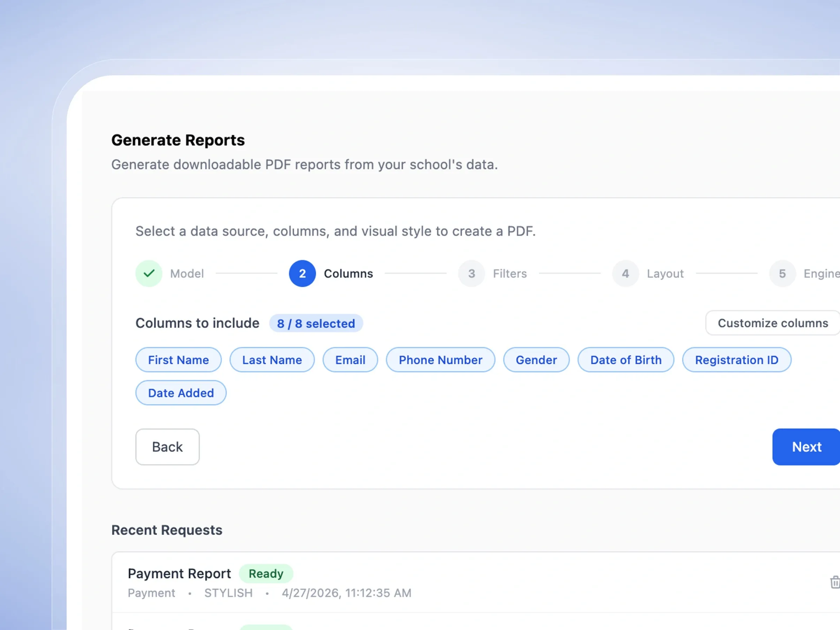The image size is (840, 630).
Task: Click the Generate Reports page title
Action: pyautogui.click(x=178, y=140)
